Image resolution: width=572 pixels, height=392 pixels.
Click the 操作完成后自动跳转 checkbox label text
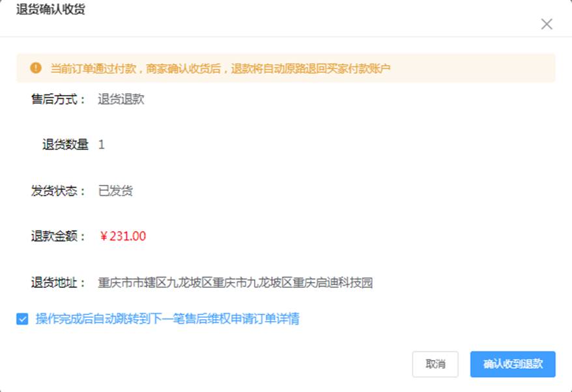pos(167,318)
